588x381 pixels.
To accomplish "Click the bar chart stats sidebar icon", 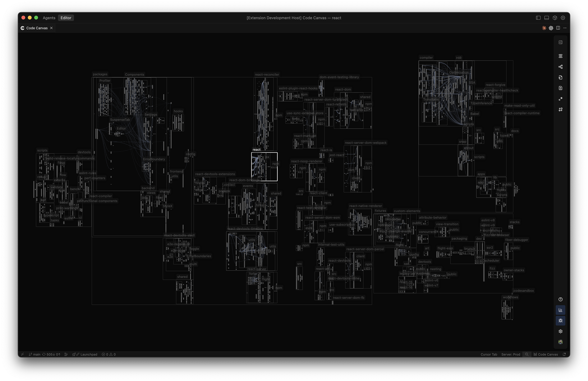I will 561,310.
